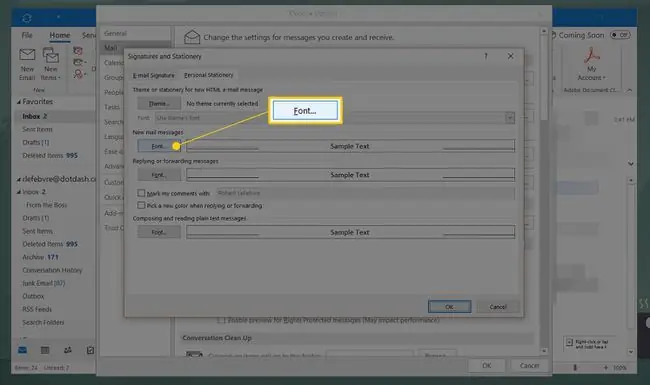
Task: Open the Home ribbon tab
Action: (x=60, y=36)
